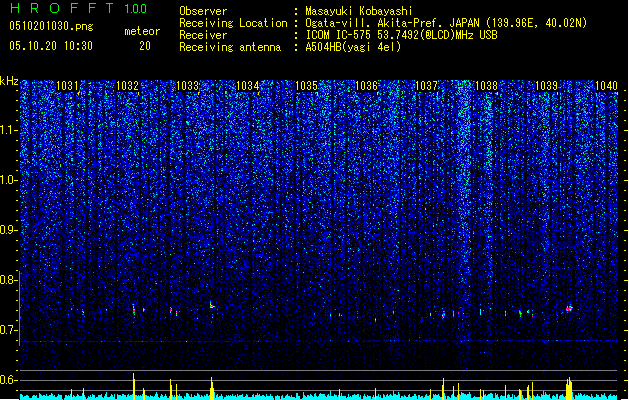
Task: Click the 1.1 kHz axis tick label
Action: pyautogui.click(x=9, y=130)
